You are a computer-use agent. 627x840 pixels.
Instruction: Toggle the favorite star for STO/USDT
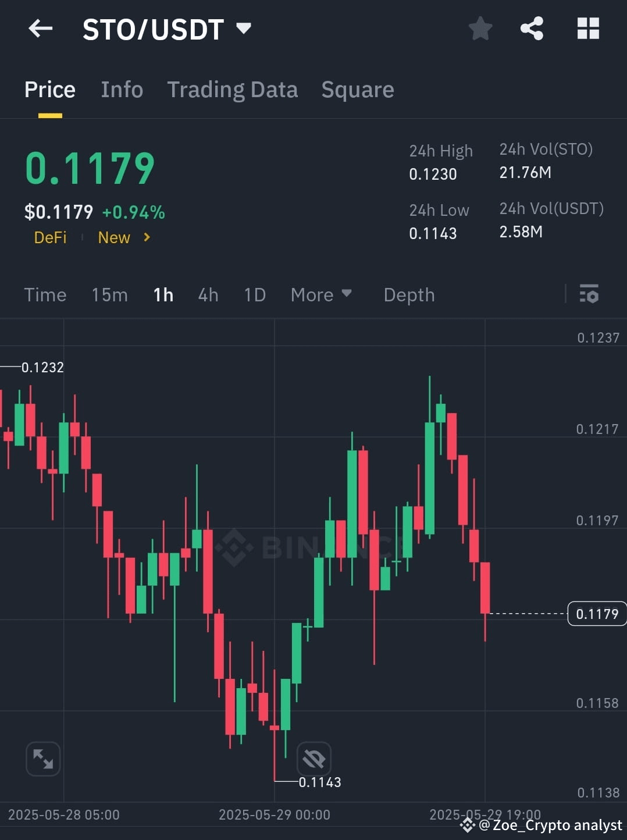coord(480,29)
